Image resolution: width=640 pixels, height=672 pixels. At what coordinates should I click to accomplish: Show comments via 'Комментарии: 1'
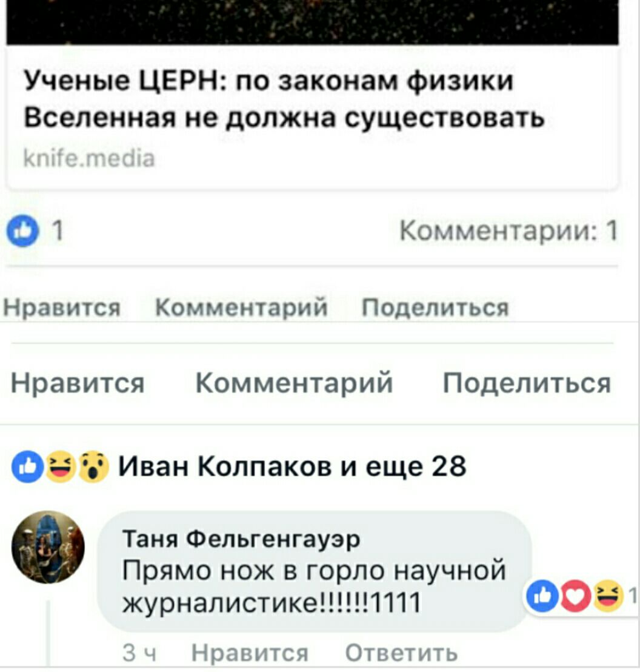click(x=508, y=230)
